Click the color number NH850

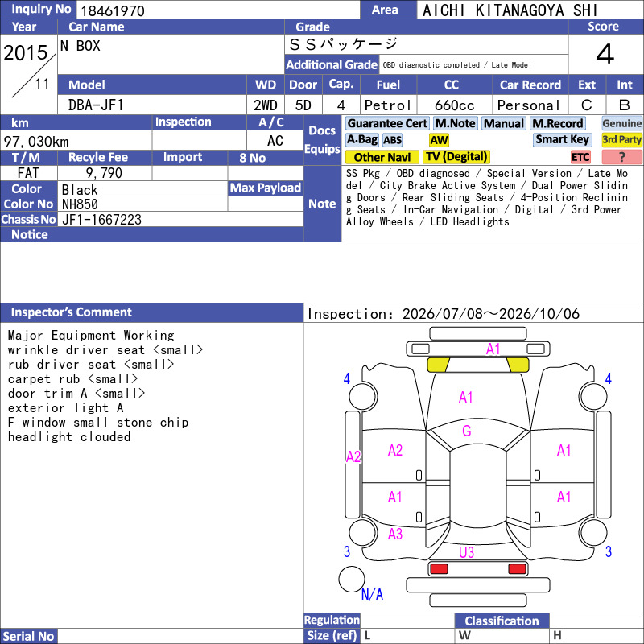click(80, 204)
